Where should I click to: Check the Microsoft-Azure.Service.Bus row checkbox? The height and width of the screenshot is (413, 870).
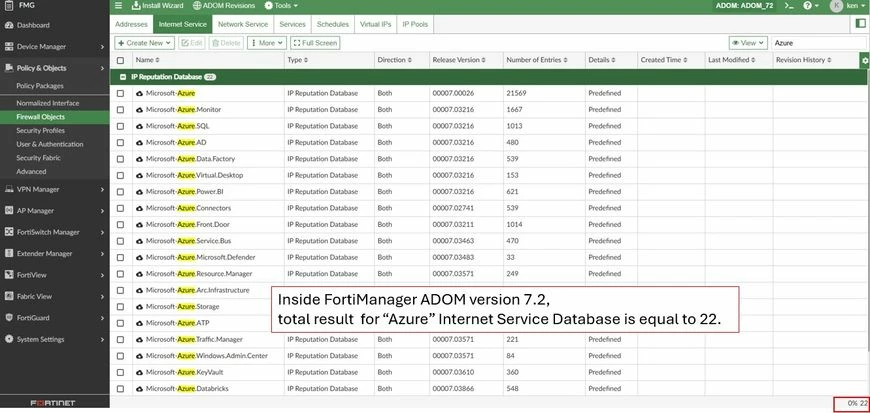(120, 241)
